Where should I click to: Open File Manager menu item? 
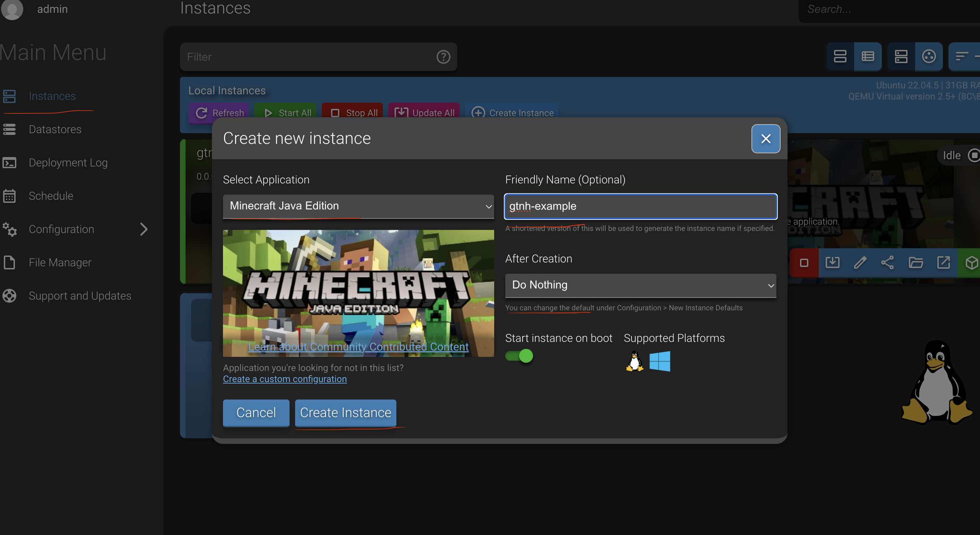tap(60, 262)
